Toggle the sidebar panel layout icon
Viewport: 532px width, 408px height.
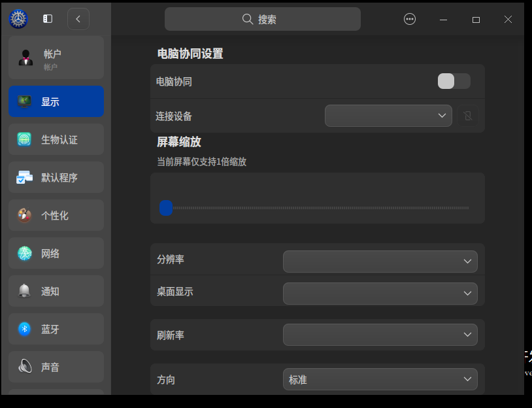47,18
